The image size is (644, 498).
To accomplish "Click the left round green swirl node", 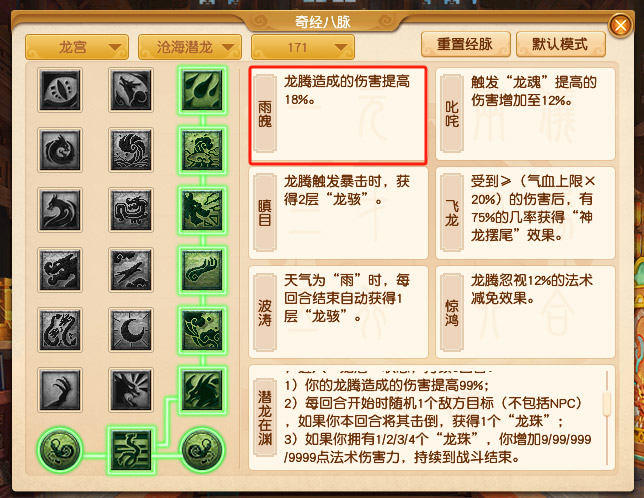I will pos(60,450).
